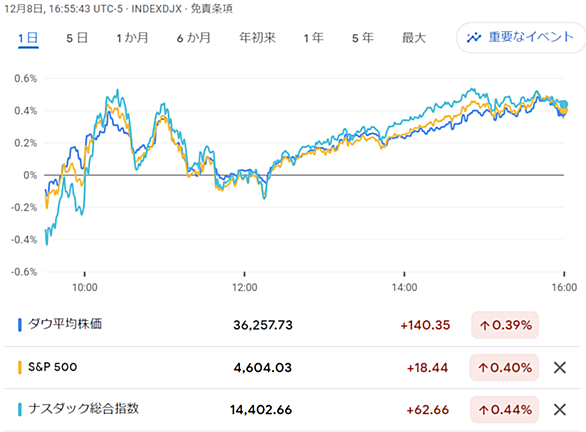Image resolution: width=586 pixels, height=432 pixels.
Task: Click the 0.44% change badge
Action: coord(504,410)
